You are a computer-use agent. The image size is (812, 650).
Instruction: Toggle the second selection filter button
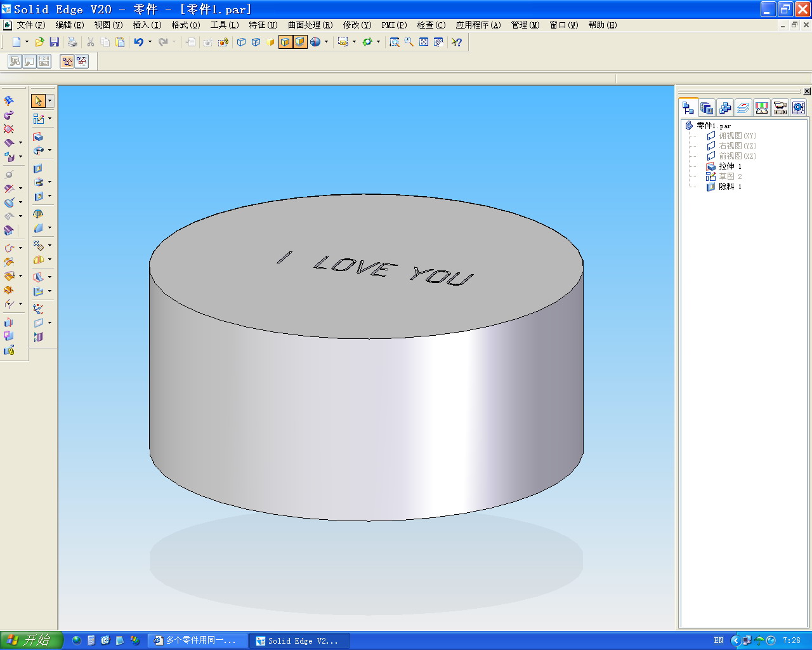point(82,61)
